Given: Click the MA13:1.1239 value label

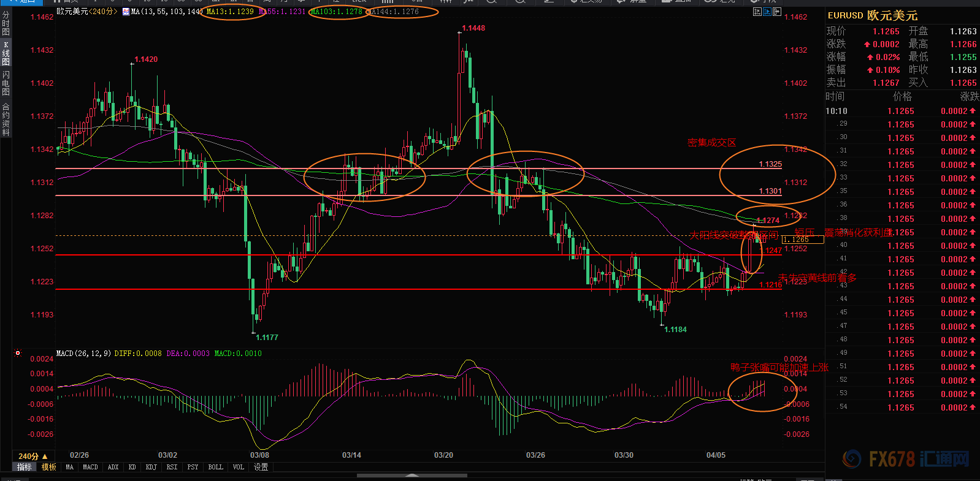Looking at the screenshot, I should tap(230, 12).
